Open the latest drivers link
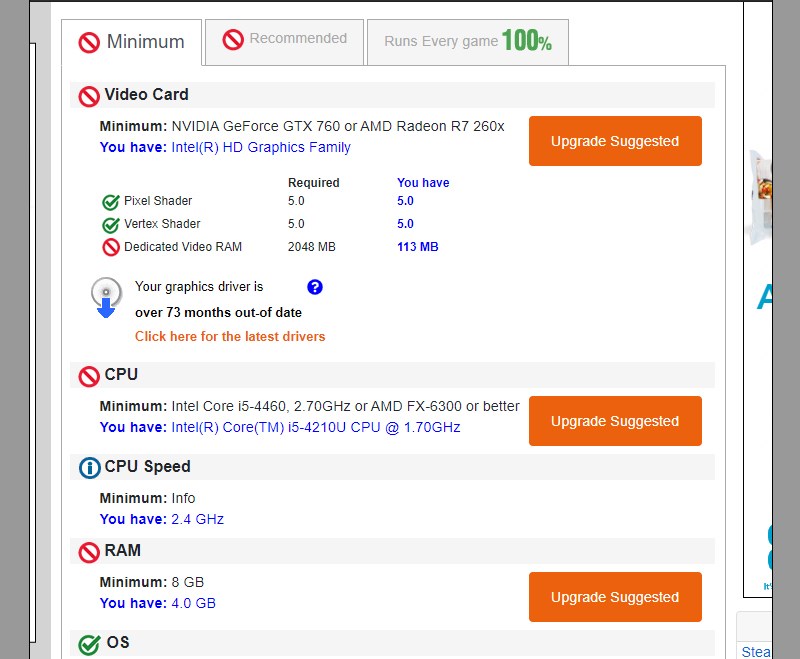 tap(230, 336)
